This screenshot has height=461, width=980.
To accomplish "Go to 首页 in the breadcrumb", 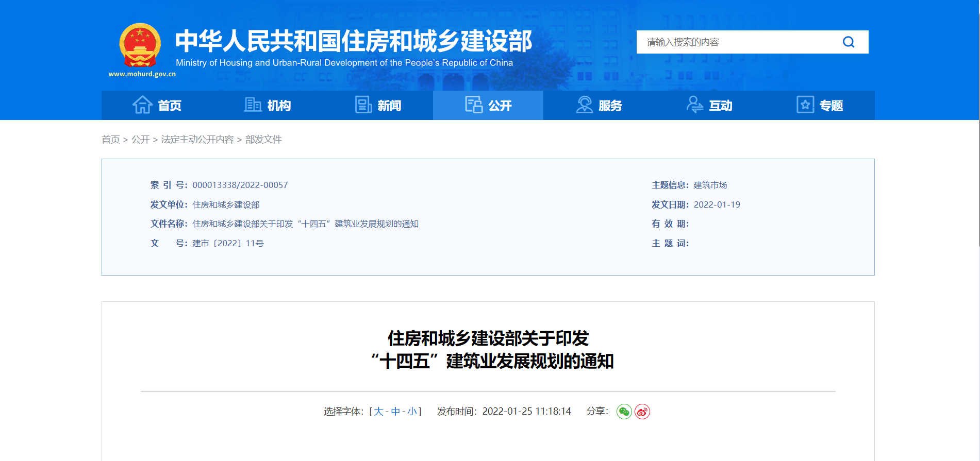I will pos(110,140).
